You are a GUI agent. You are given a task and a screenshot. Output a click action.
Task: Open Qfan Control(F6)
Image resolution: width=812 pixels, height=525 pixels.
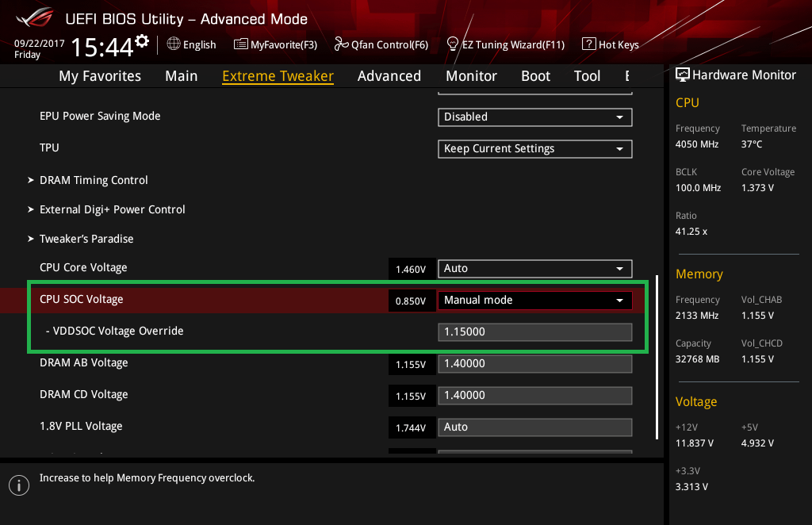[381, 44]
